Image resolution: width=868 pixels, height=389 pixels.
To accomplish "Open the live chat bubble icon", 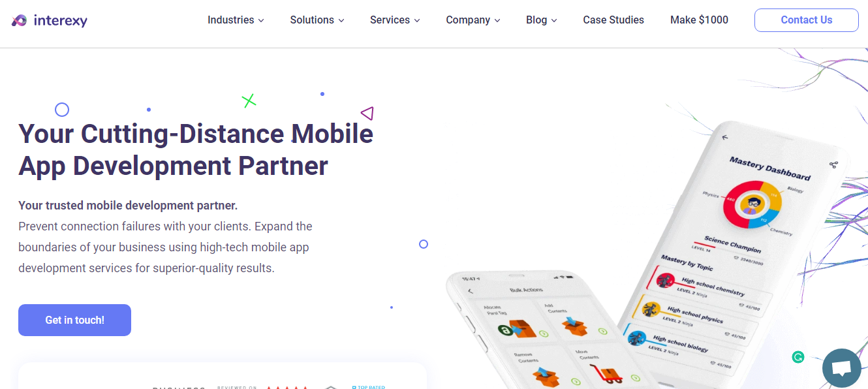I will click(842, 368).
